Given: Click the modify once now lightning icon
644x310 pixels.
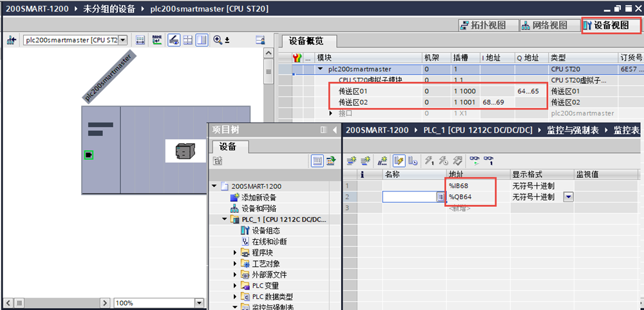Looking at the screenshot, I should [x=429, y=161].
